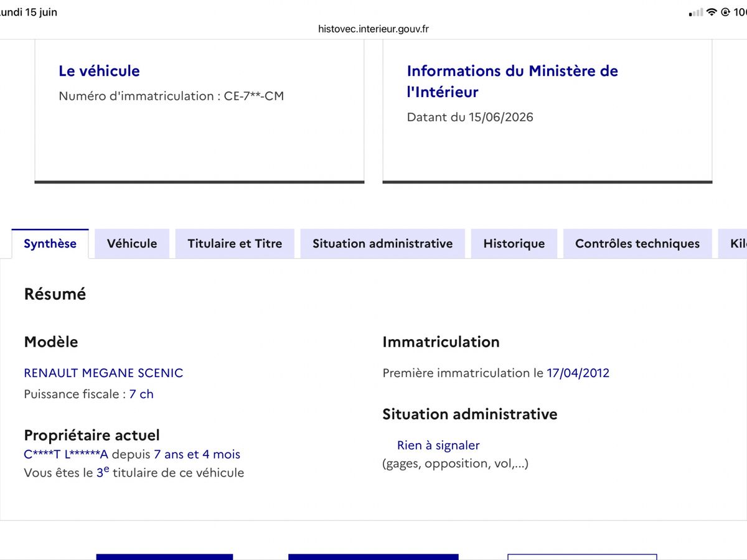
Task: Click the middle dark blue bottom button
Action: point(374,557)
